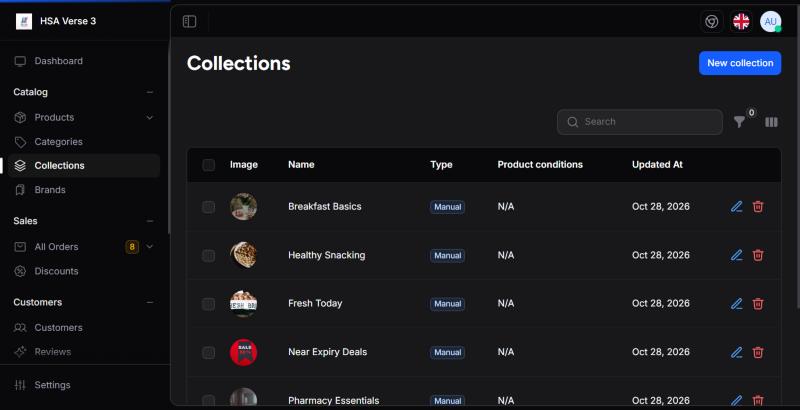The width and height of the screenshot is (800, 410).
Task: Delete the Breakfast Basics collection
Action: pos(758,207)
